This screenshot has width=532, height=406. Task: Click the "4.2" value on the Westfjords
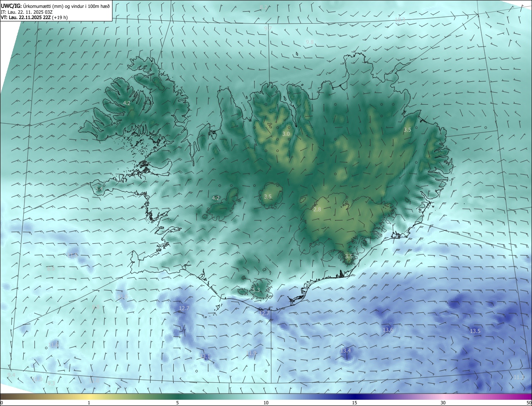[x=127, y=103]
